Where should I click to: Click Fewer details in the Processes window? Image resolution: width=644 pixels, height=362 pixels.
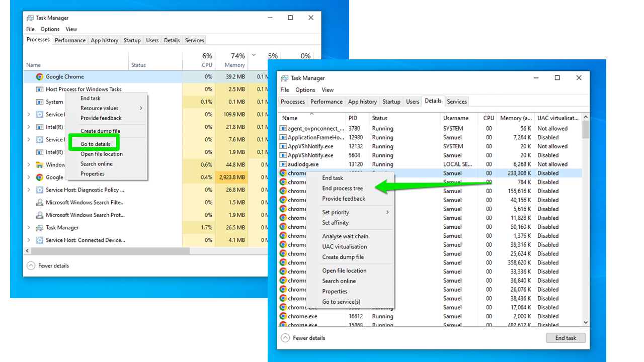(x=53, y=265)
